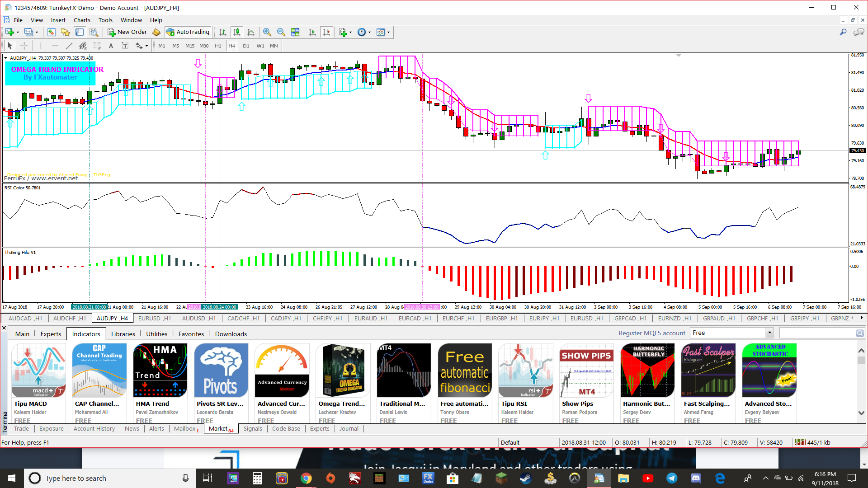This screenshot has height=488, width=868.
Task: Zoom out on the chart
Action: (x=281, y=32)
